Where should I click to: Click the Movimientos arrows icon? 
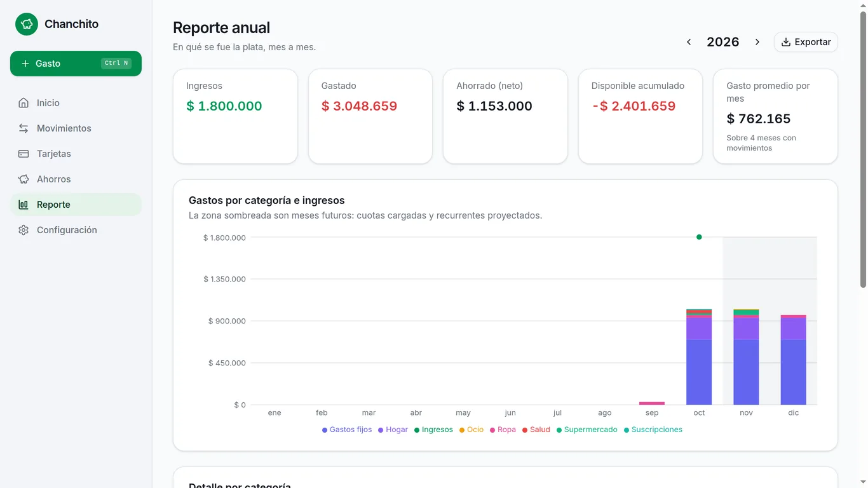click(x=24, y=128)
